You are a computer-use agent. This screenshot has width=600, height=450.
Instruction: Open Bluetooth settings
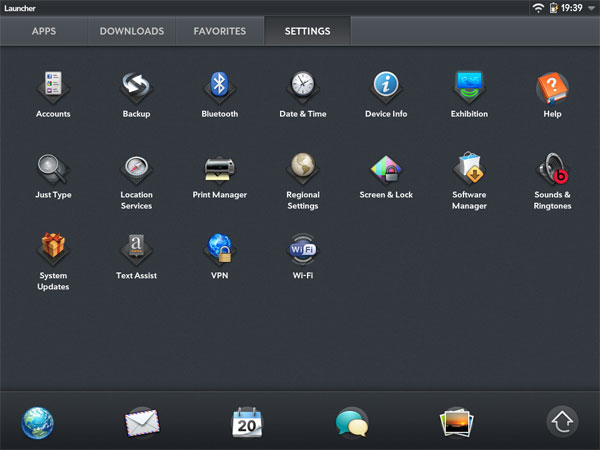point(219,87)
